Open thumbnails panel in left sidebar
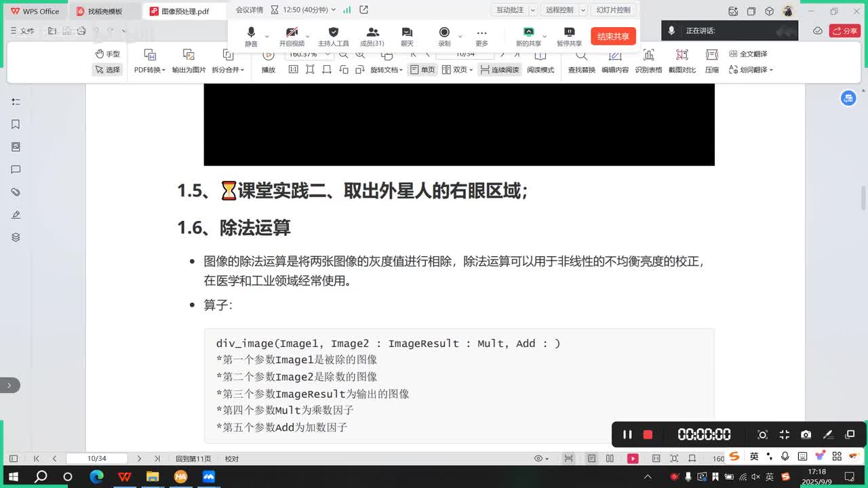This screenshot has height=488, width=868. [x=16, y=146]
